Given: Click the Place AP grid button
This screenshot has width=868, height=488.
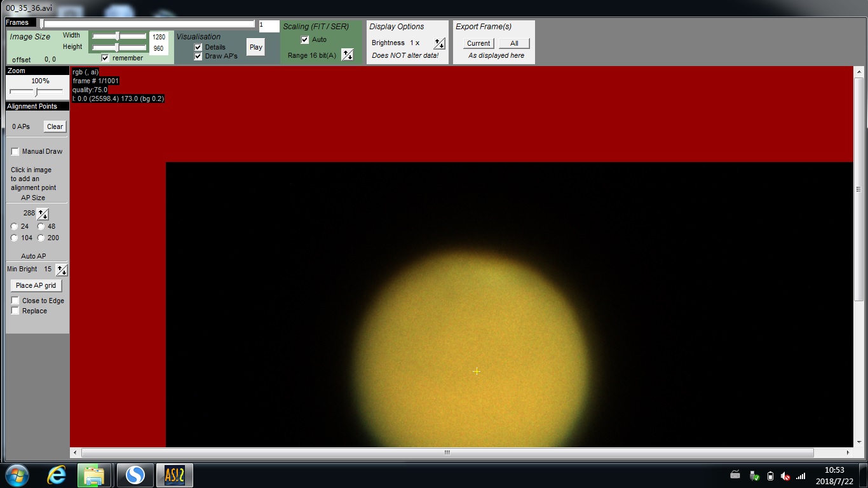Looking at the screenshot, I should [x=36, y=285].
